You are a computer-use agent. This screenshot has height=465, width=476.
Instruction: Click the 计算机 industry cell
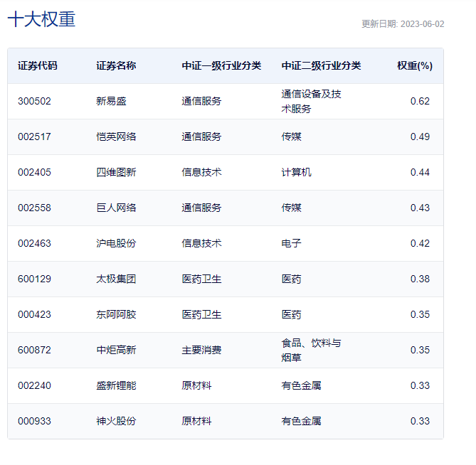pyautogui.click(x=296, y=172)
